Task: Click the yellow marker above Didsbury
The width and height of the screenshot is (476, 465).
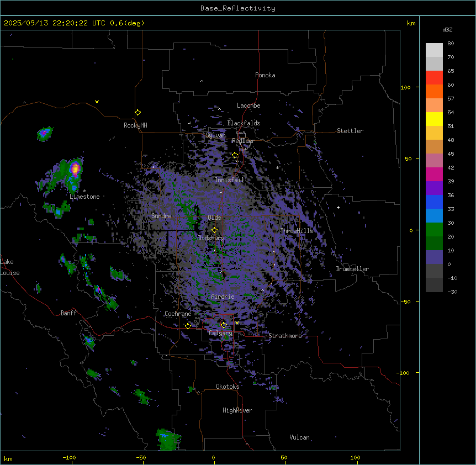Action: click(x=214, y=230)
